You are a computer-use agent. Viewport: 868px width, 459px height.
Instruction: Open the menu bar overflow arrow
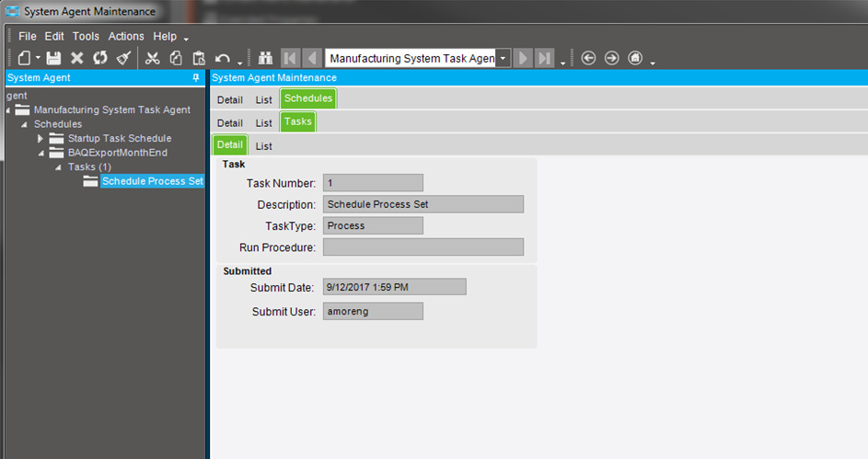(x=186, y=39)
